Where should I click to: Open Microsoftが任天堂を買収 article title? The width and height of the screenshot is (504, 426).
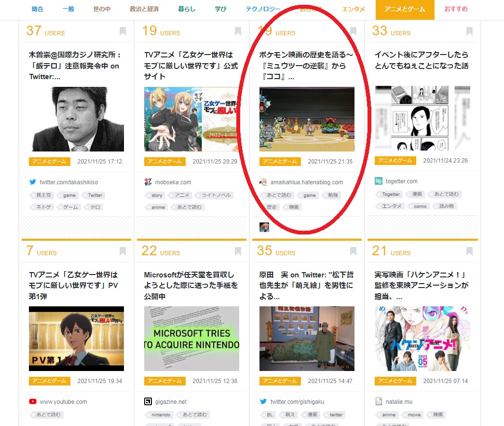click(x=191, y=286)
